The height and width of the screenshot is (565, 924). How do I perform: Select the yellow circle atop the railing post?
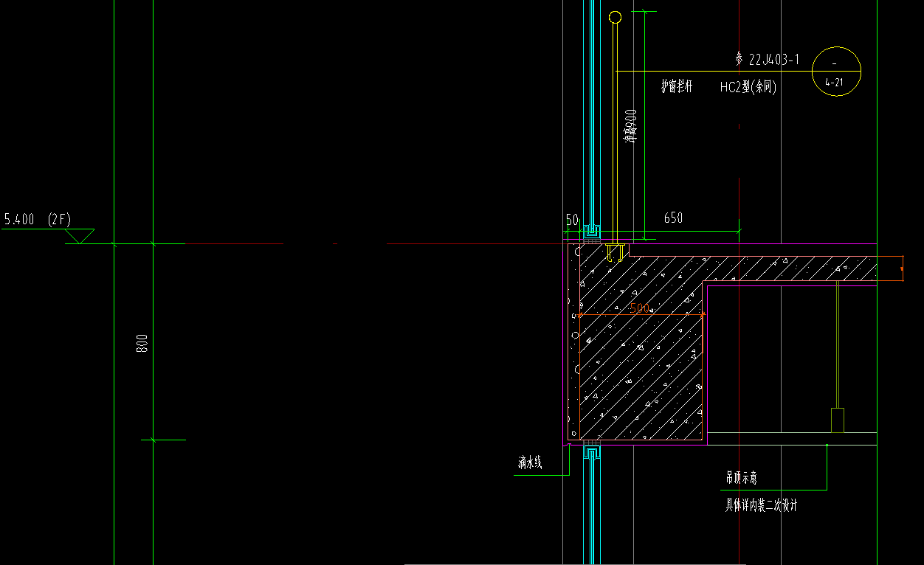(615, 17)
